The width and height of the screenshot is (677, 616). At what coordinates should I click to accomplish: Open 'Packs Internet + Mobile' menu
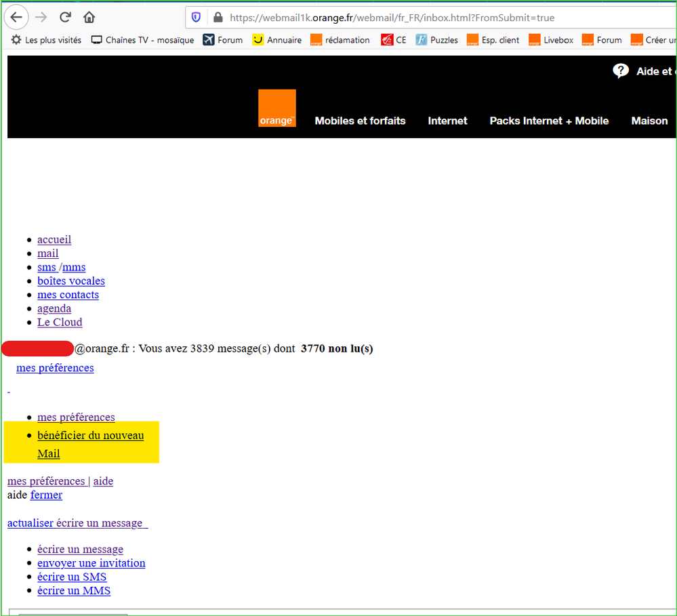point(549,121)
